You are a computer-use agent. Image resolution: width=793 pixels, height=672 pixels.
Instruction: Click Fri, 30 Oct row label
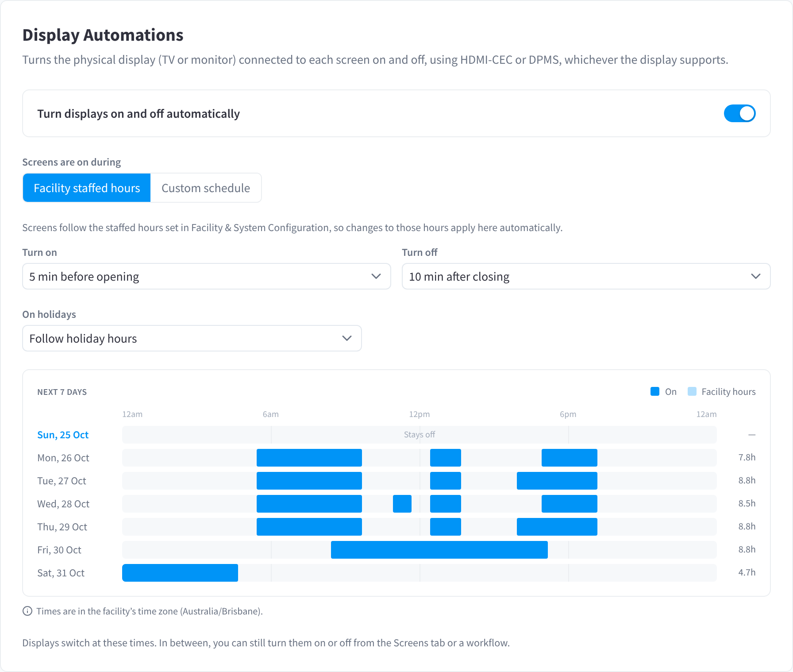(59, 550)
